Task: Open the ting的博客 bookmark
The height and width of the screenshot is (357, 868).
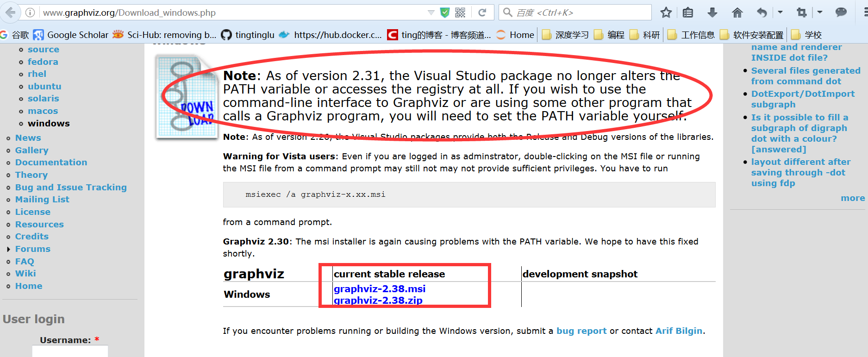Action: [439, 35]
